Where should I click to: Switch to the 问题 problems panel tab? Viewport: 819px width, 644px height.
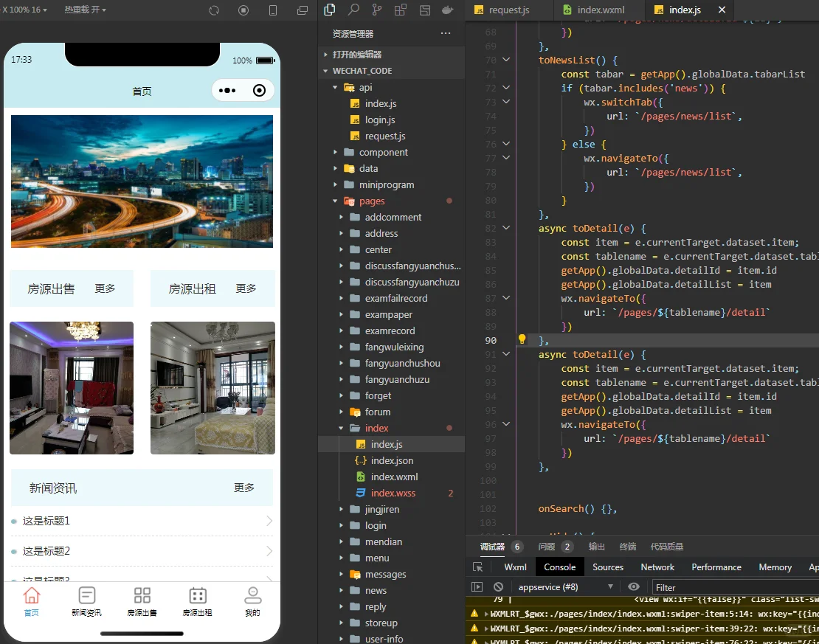[x=547, y=547]
